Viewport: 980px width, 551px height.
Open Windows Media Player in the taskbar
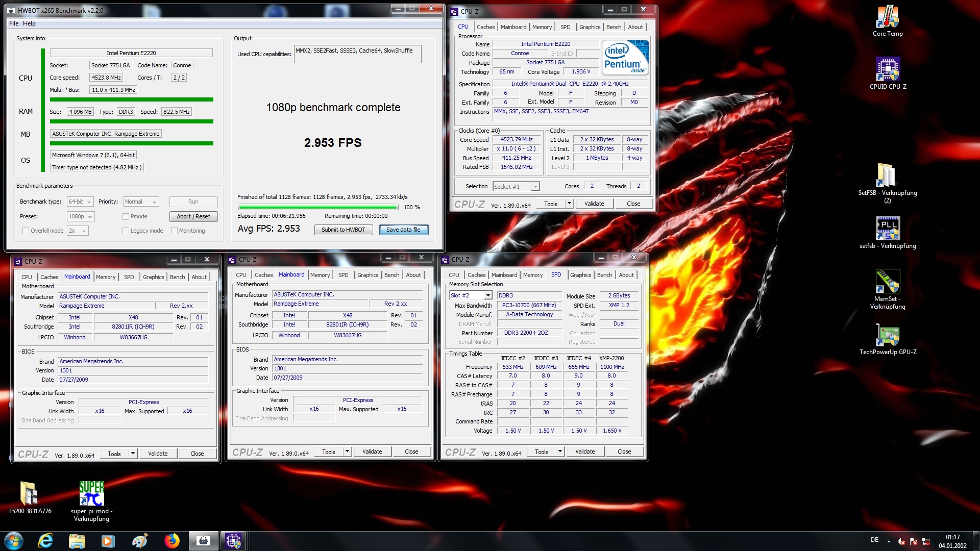[x=108, y=541]
